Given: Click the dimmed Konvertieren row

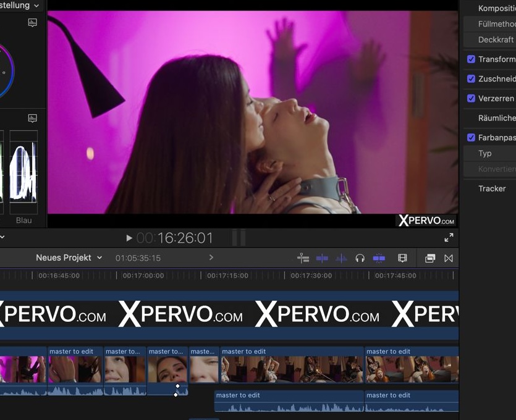Looking at the screenshot, I should point(489,169).
